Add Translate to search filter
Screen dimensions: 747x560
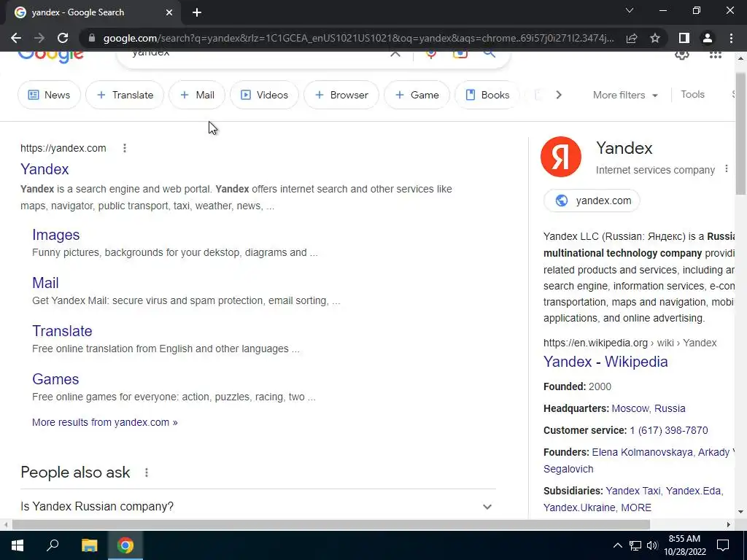click(x=125, y=95)
